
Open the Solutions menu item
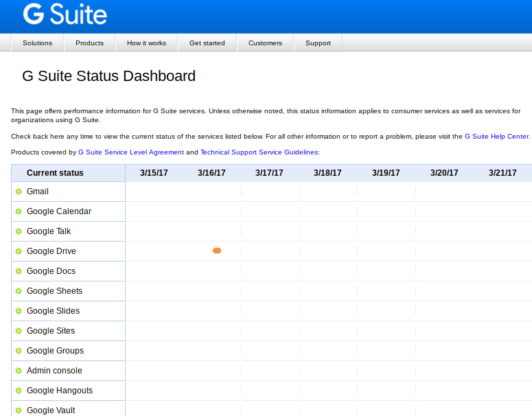click(37, 43)
